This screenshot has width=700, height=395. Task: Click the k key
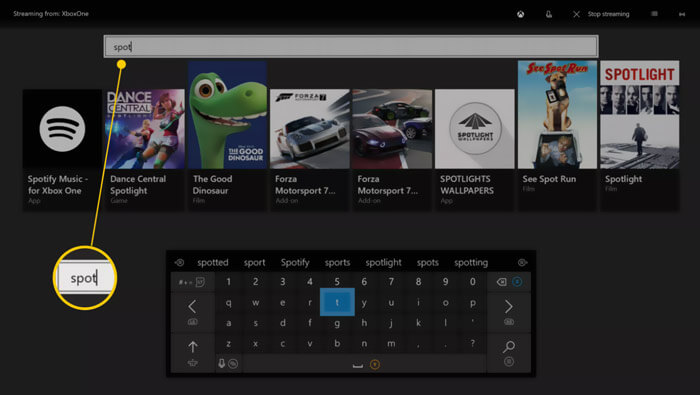(x=418, y=323)
